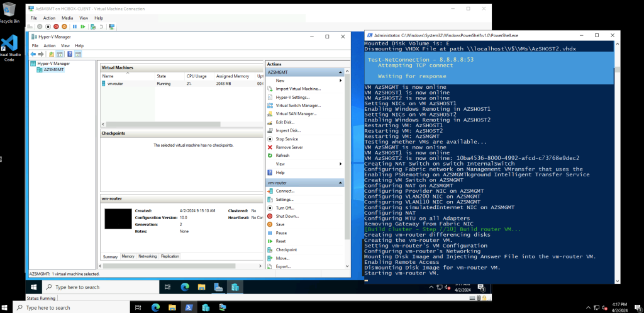Click the green Reset toolbar icon
The width and height of the screenshot is (644, 313).
tap(83, 26)
